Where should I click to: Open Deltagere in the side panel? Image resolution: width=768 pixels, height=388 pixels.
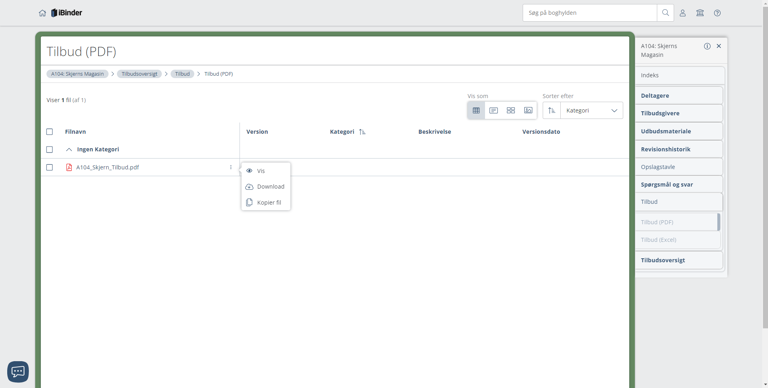click(x=678, y=96)
